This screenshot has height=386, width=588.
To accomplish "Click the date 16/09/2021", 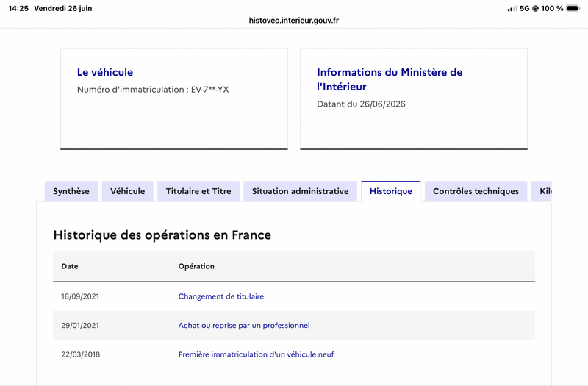I will coord(80,296).
